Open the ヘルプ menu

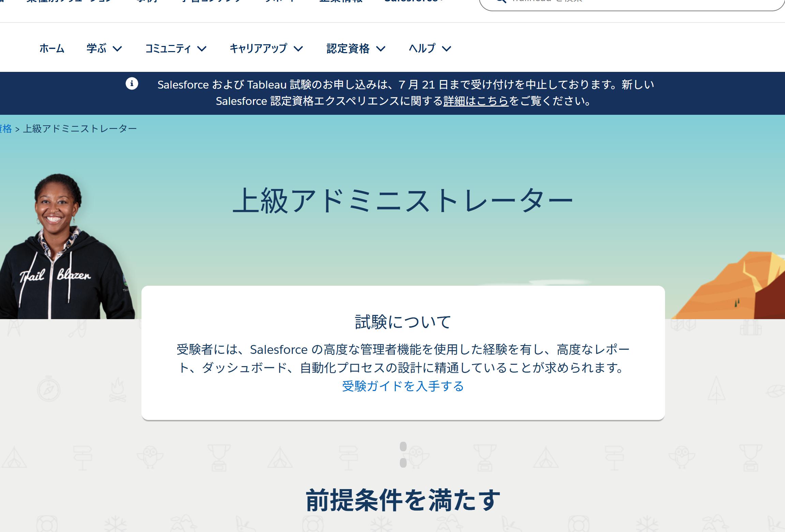tap(422, 48)
